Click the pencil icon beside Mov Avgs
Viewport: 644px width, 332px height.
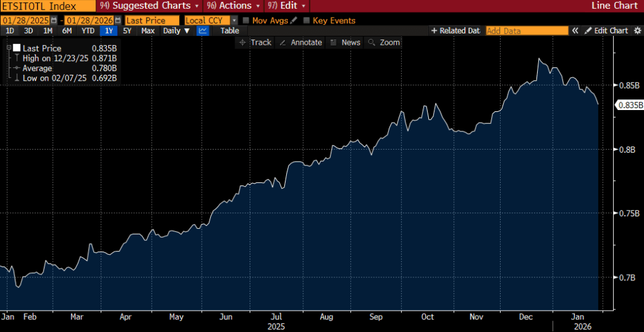tap(294, 21)
